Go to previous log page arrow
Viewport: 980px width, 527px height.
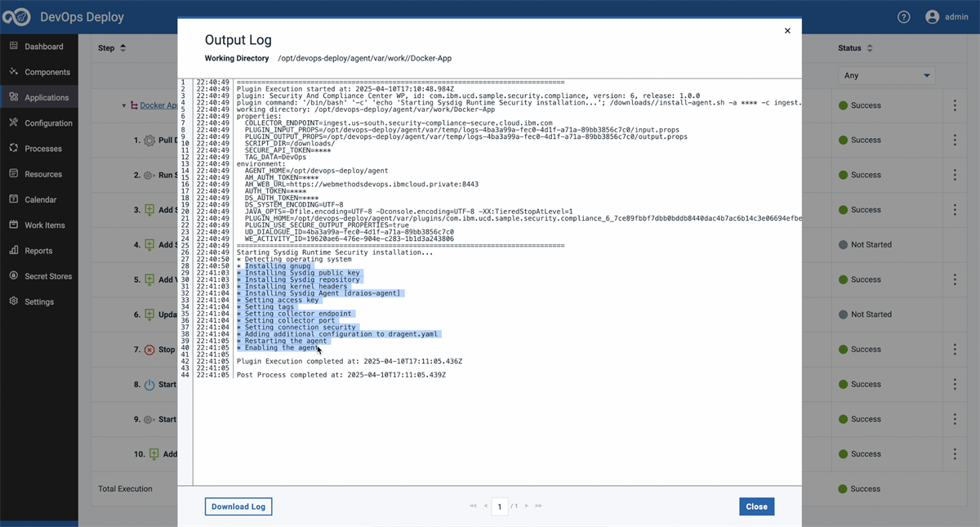click(485, 507)
